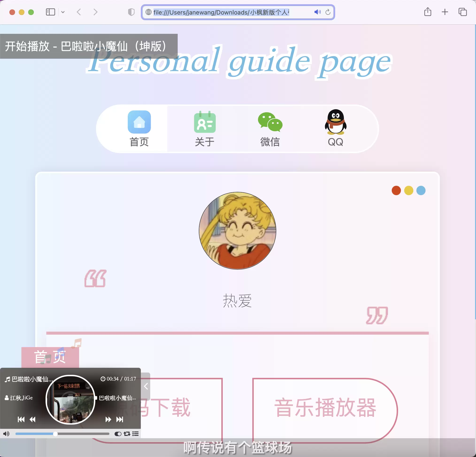Image resolution: width=476 pixels, height=457 pixels.
Task: Go back in Safari
Action: click(x=79, y=12)
